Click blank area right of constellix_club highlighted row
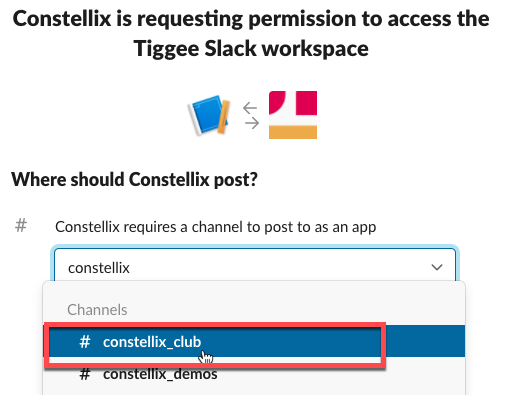 [425, 342]
